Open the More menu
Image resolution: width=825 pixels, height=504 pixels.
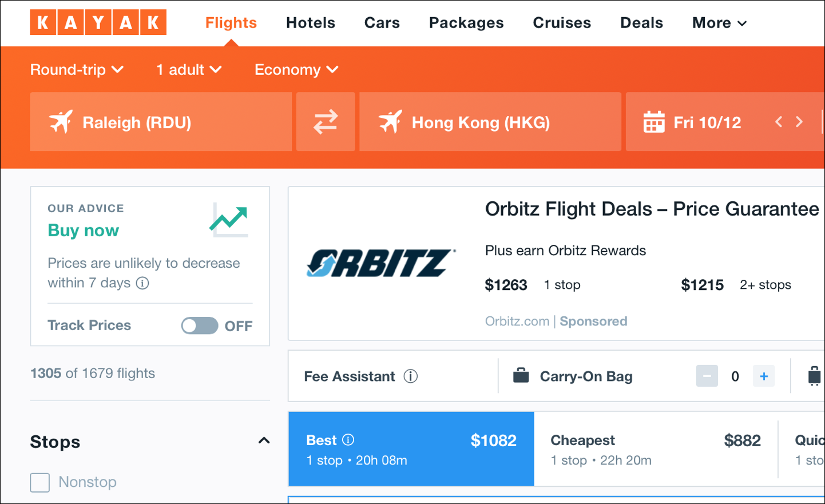[719, 23]
